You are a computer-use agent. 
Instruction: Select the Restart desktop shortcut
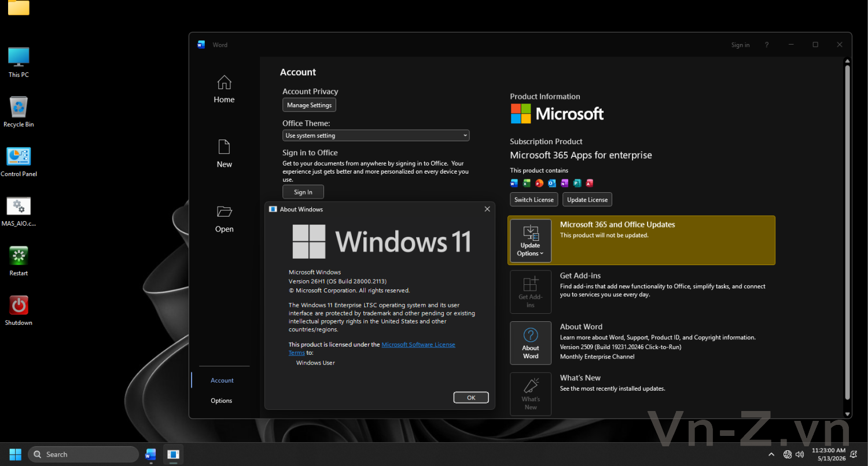click(x=19, y=262)
